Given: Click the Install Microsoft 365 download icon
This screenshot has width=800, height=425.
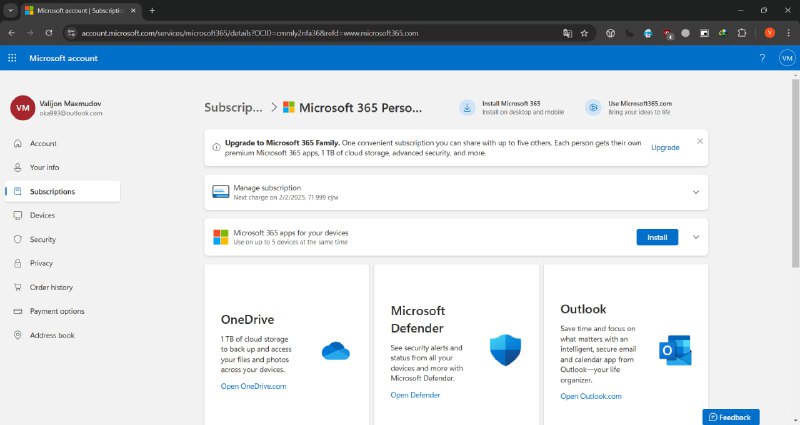Looking at the screenshot, I should pyautogui.click(x=467, y=108).
